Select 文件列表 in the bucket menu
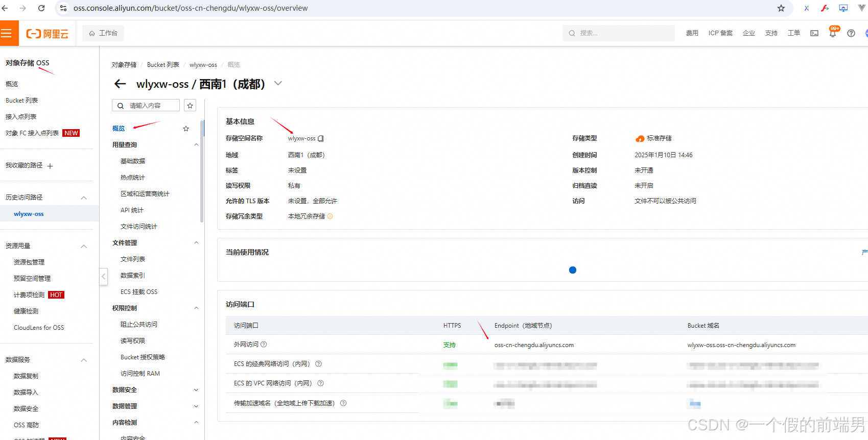 (133, 259)
